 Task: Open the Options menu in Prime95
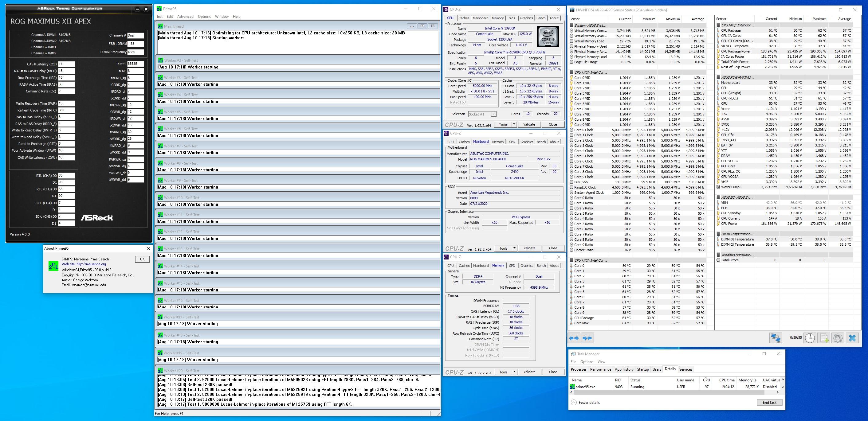(x=204, y=17)
